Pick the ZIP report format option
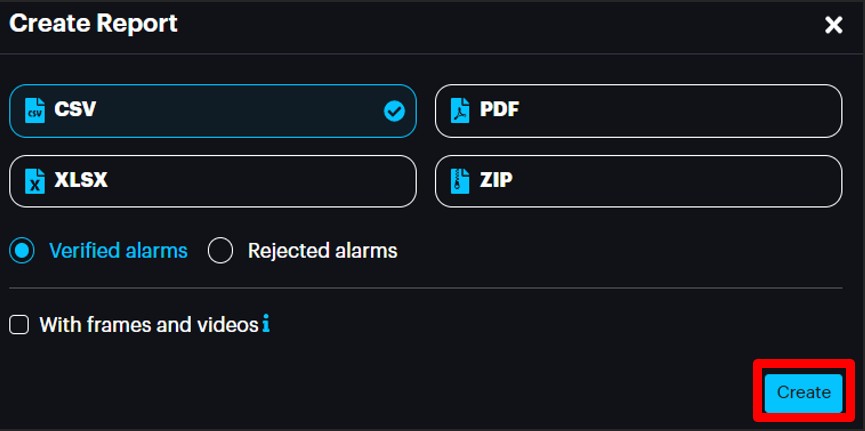This screenshot has height=431, width=865. tap(638, 181)
